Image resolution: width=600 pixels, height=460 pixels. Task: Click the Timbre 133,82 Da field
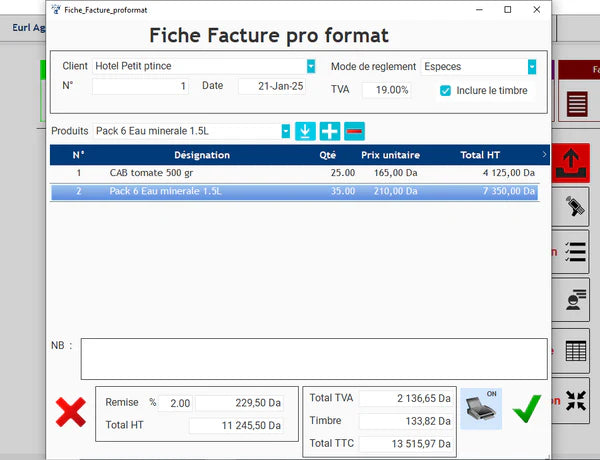tap(406, 421)
